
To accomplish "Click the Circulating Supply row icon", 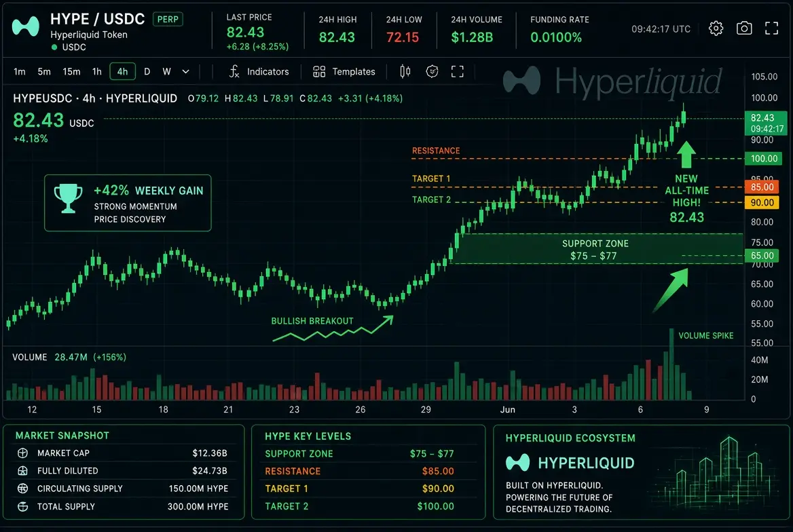I will coord(23,489).
